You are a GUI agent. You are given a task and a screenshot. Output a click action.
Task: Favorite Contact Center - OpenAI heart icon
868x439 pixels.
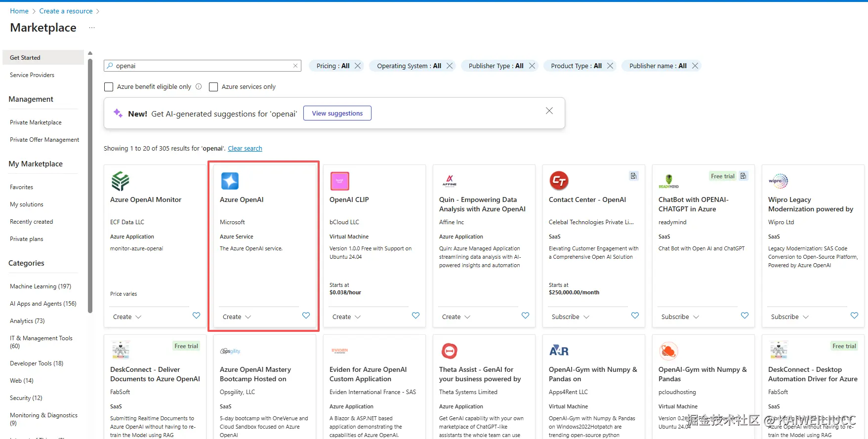[x=635, y=316]
